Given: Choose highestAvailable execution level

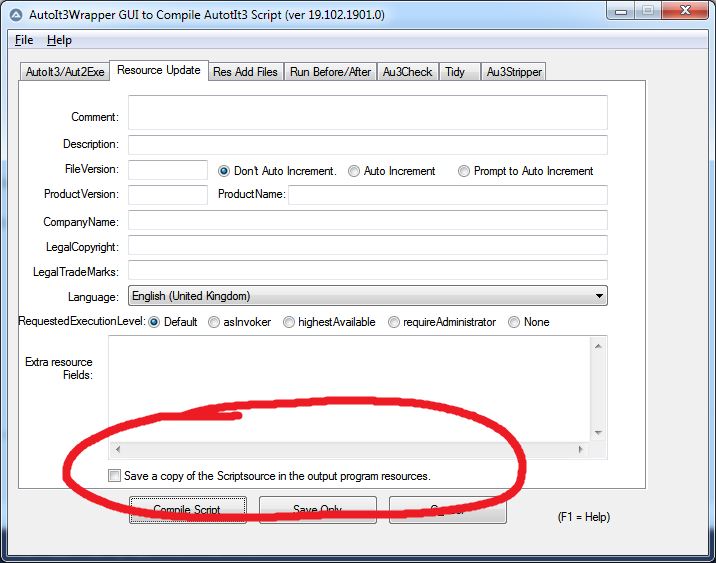Looking at the screenshot, I should 289,322.
